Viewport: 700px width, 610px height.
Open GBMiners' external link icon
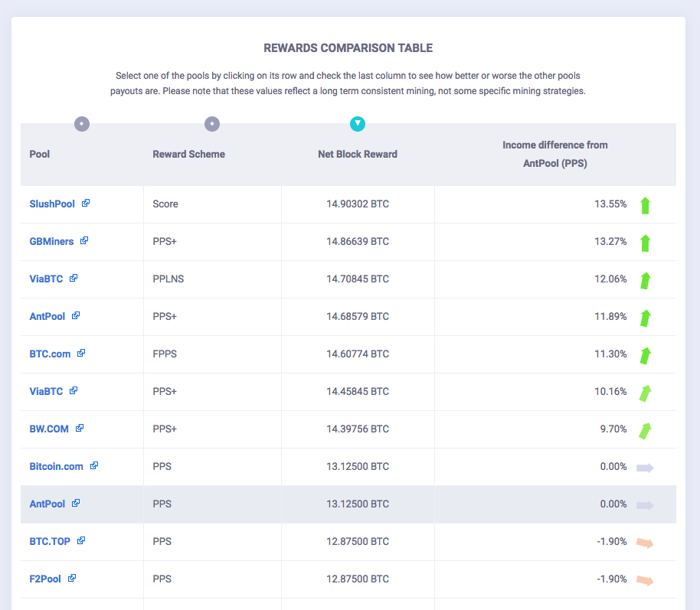point(86,241)
